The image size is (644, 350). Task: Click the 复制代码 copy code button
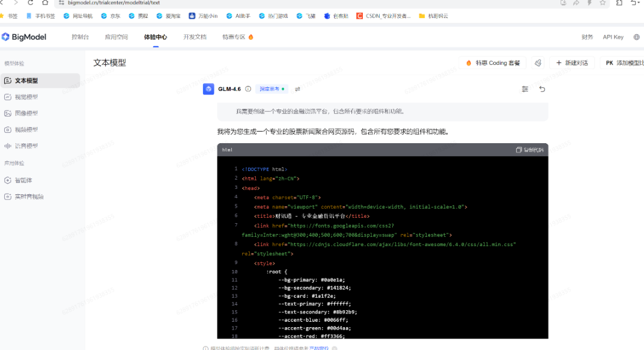529,150
